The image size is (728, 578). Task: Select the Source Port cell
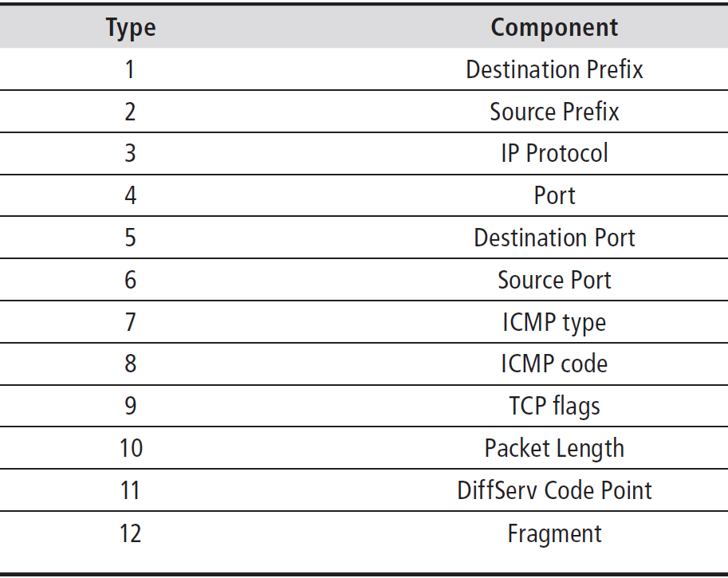click(x=554, y=280)
